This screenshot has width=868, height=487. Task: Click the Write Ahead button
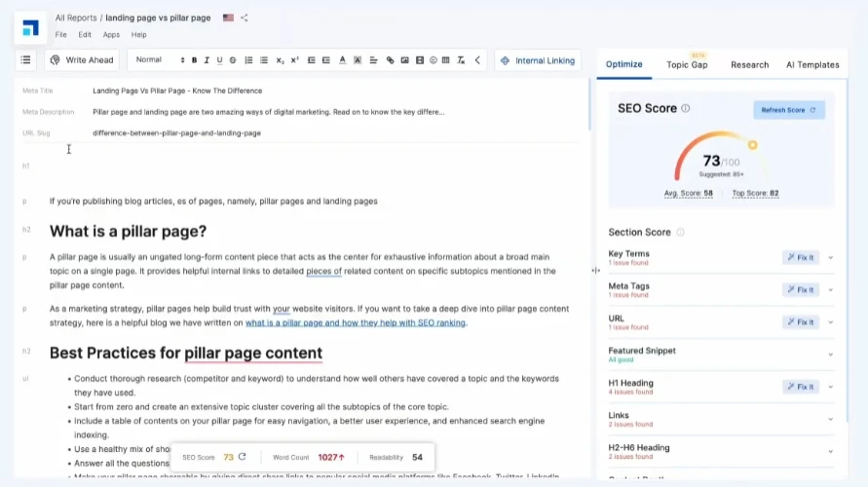click(82, 59)
